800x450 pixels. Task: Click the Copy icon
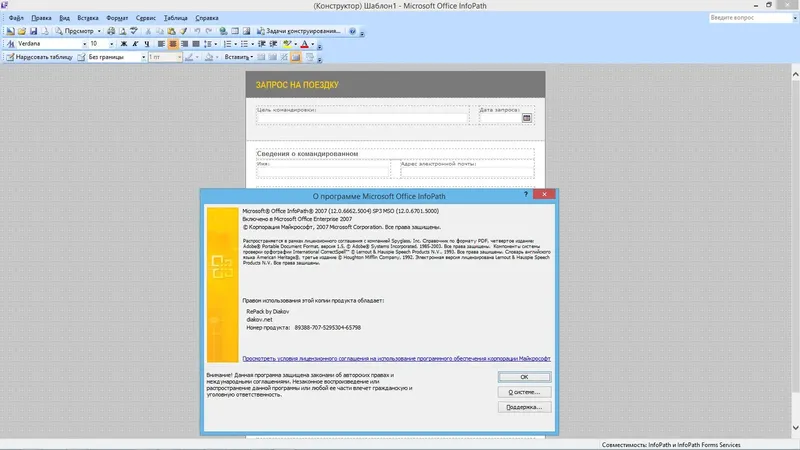click(160, 31)
